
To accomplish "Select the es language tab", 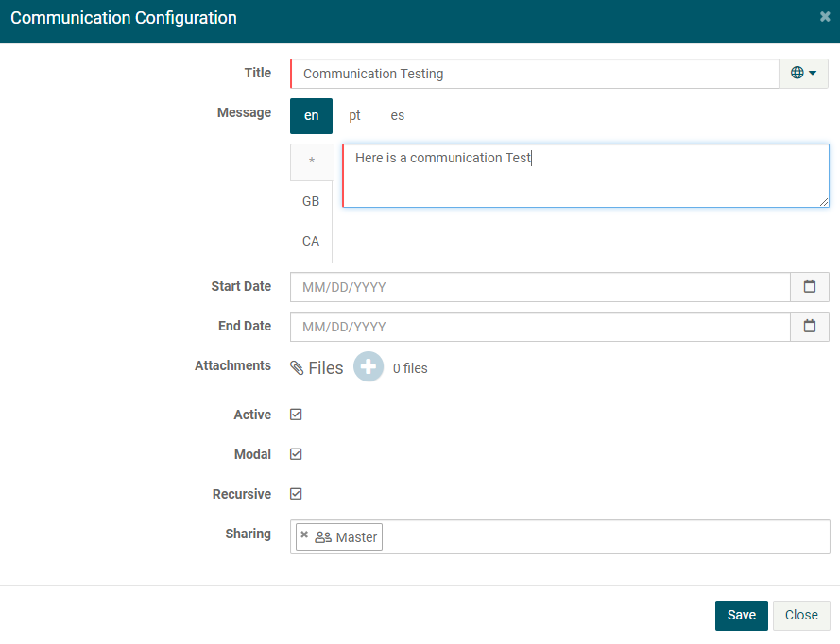I will coord(398,115).
